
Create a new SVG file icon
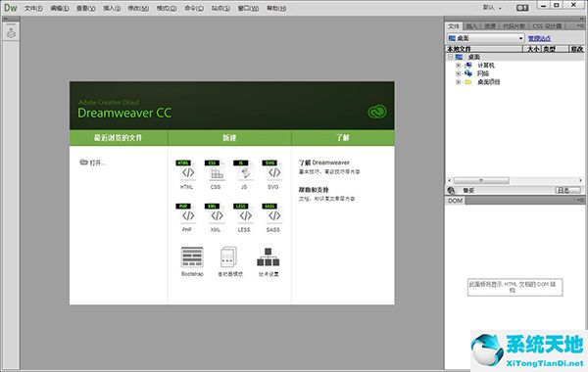point(273,170)
